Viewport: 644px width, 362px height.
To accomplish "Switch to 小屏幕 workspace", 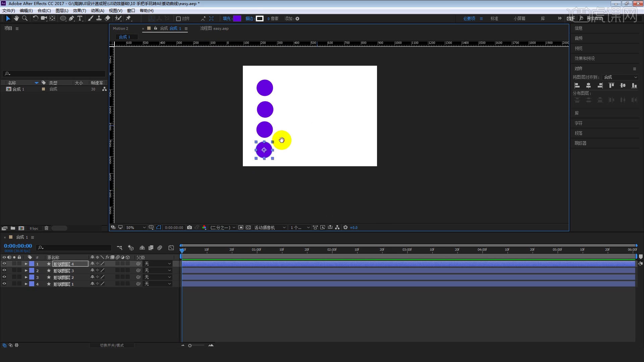I will (x=519, y=19).
